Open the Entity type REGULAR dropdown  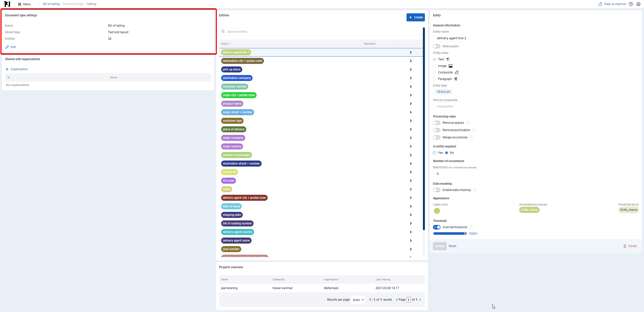pos(536,92)
